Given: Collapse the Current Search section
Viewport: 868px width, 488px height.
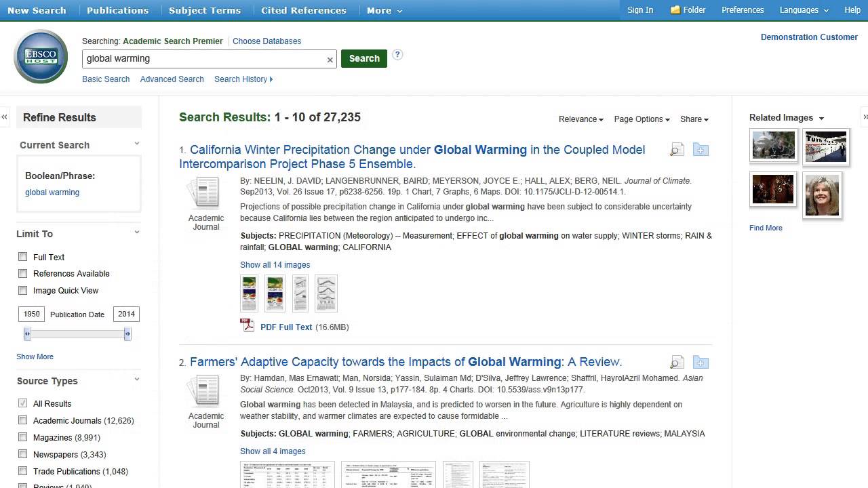Looking at the screenshot, I should 137,144.
